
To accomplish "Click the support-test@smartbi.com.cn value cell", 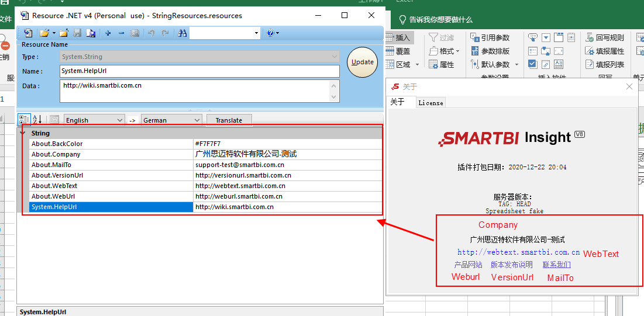I will (288, 165).
